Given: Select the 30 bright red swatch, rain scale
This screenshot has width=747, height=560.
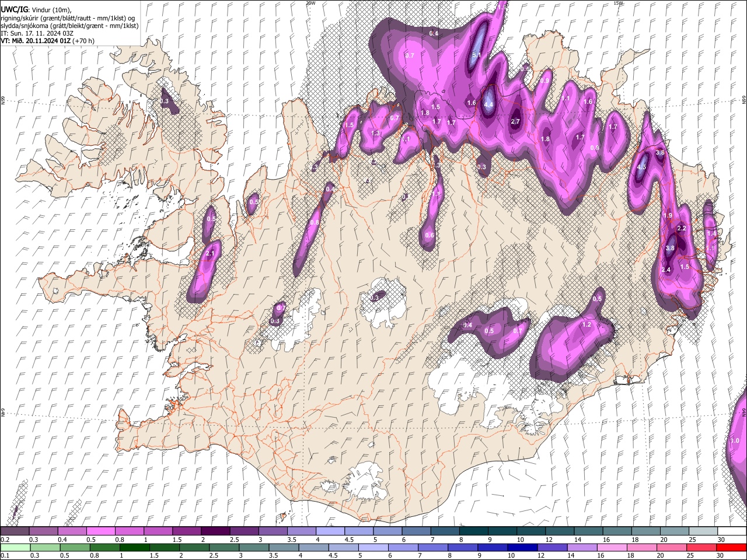Looking at the screenshot, I should click(x=731, y=547).
